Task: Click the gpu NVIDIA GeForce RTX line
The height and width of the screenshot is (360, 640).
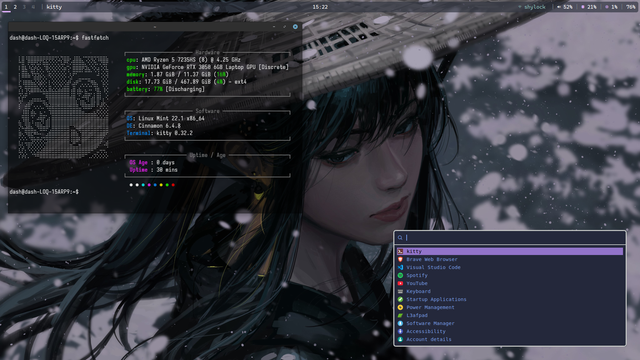Action: (x=207, y=67)
